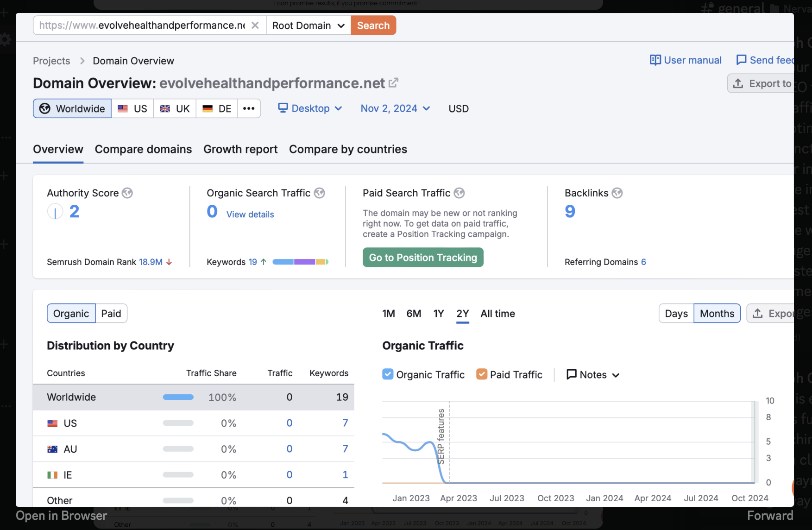Open the Nov 2, 2024 date picker

395,108
